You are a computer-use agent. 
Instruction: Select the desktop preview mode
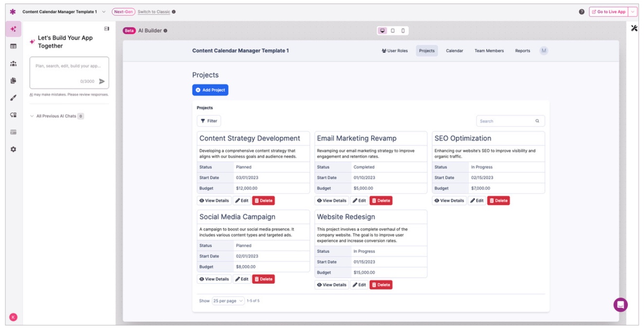click(x=382, y=31)
